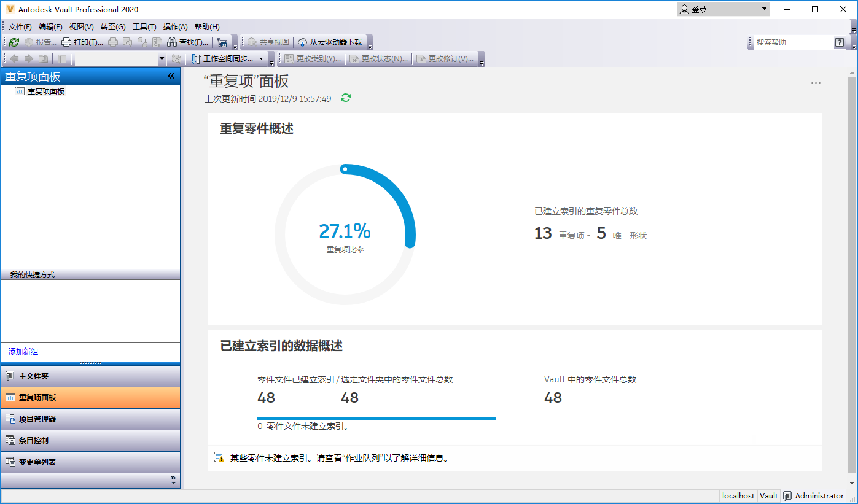Click the status bar icon before Administrator

click(787, 496)
